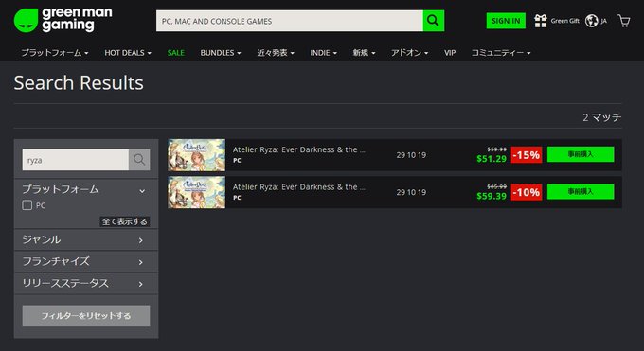Open the Green Gift box icon
This screenshot has height=351, width=644.
pyautogui.click(x=541, y=21)
